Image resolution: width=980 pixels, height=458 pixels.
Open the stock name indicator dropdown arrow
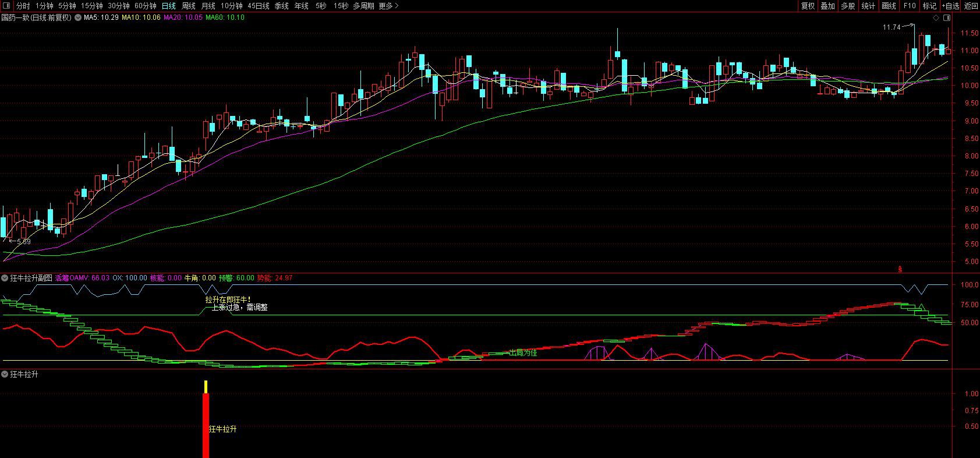[x=77, y=17]
